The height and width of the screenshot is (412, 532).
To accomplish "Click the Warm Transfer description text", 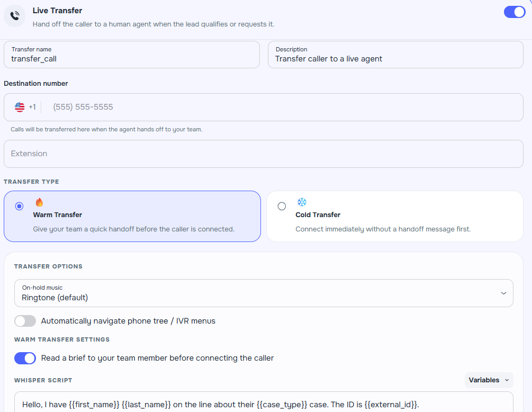I will [x=133, y=229].
